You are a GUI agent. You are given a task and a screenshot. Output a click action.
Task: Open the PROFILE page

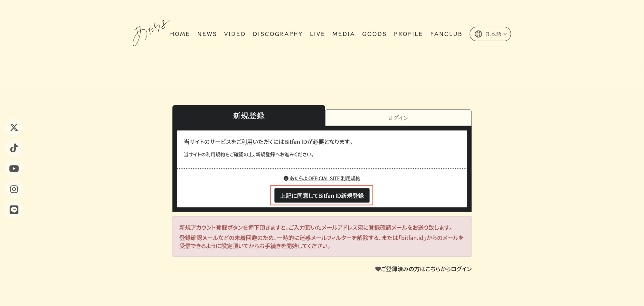coord(408,34)
